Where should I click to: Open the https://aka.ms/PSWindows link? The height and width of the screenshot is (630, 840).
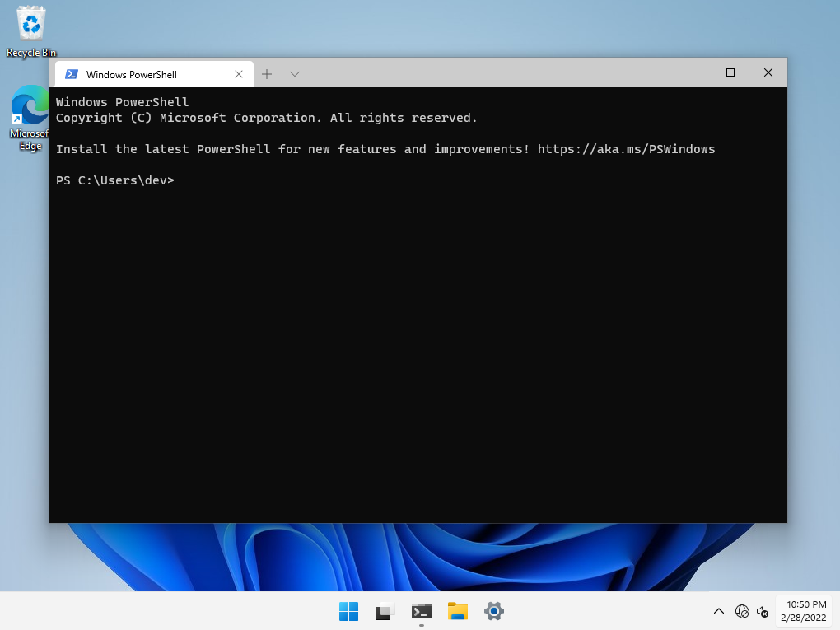626,149
